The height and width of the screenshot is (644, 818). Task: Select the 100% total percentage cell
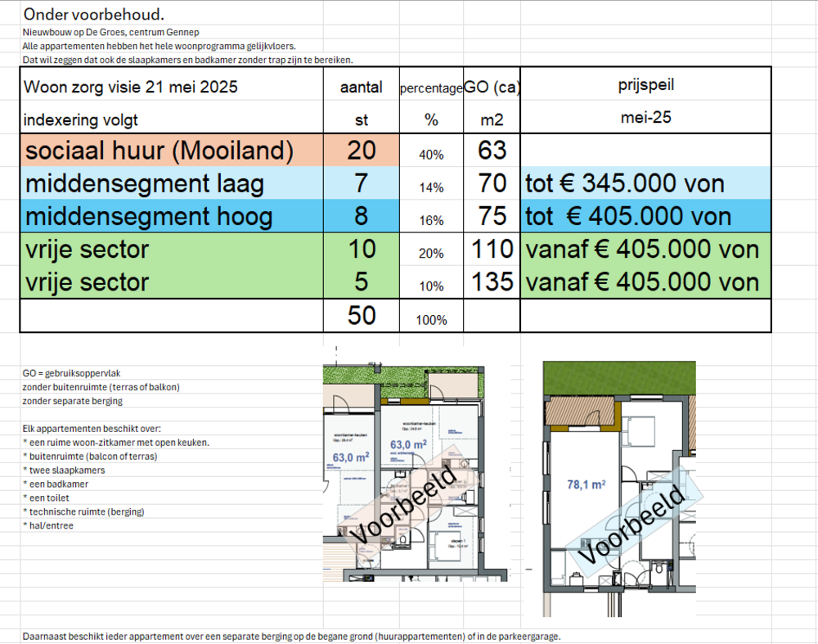431,319
